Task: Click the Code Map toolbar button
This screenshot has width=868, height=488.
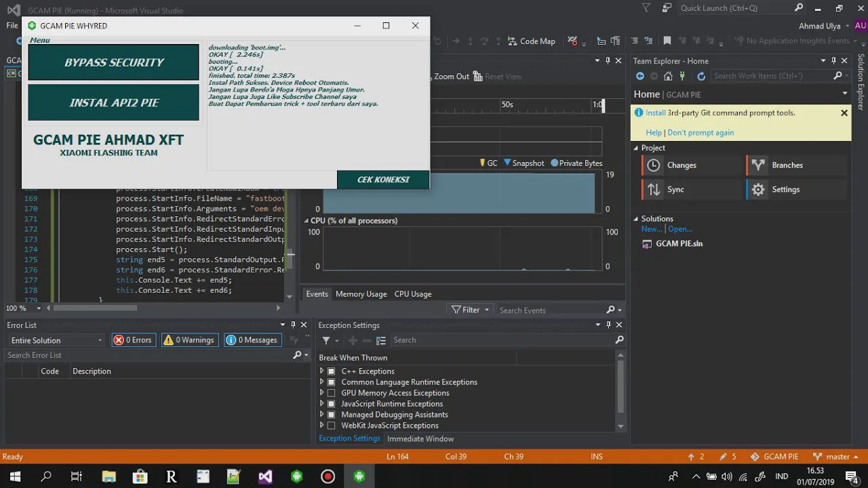Action: 531,41
